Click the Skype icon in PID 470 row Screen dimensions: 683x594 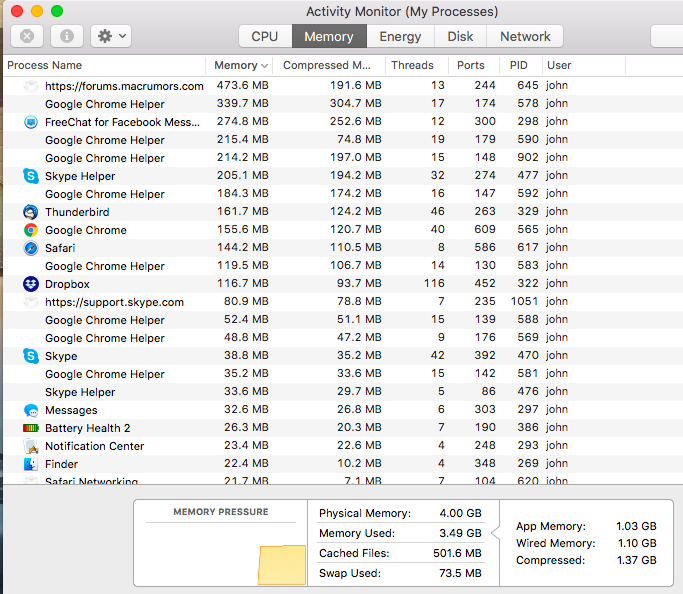(30, 356)
